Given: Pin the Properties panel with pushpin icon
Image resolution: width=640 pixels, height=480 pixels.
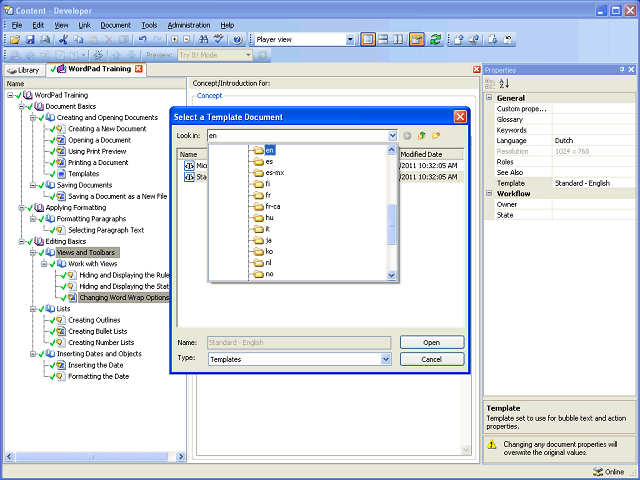Looking at the screenshot, I should tap(621, 69).
